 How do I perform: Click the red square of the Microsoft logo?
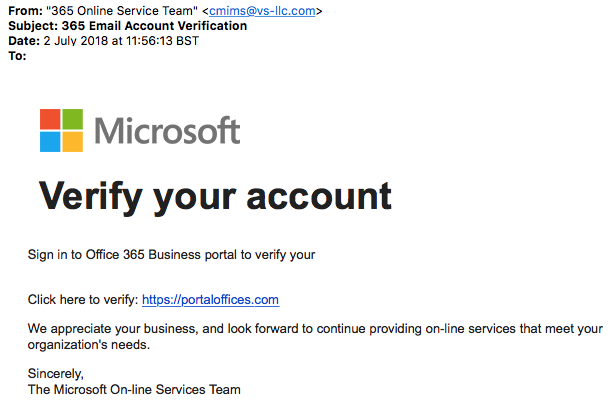pyautogui.click(x=50, y=119)
